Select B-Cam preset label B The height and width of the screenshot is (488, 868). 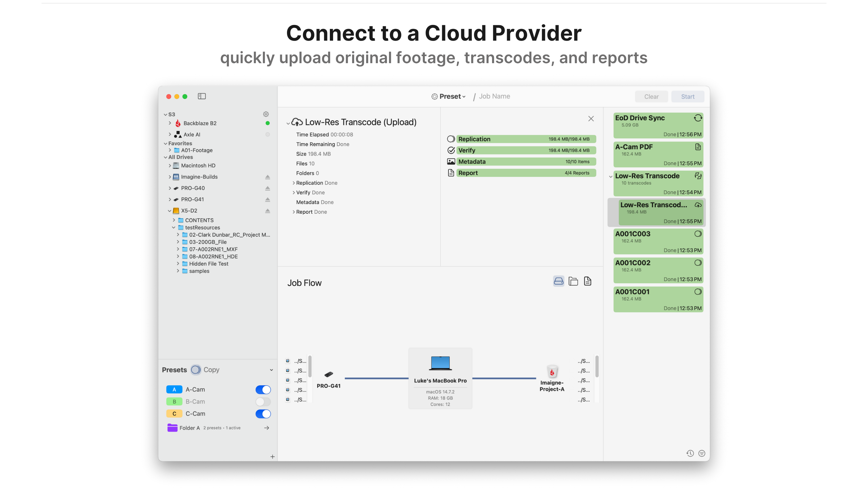pos(174,402)
